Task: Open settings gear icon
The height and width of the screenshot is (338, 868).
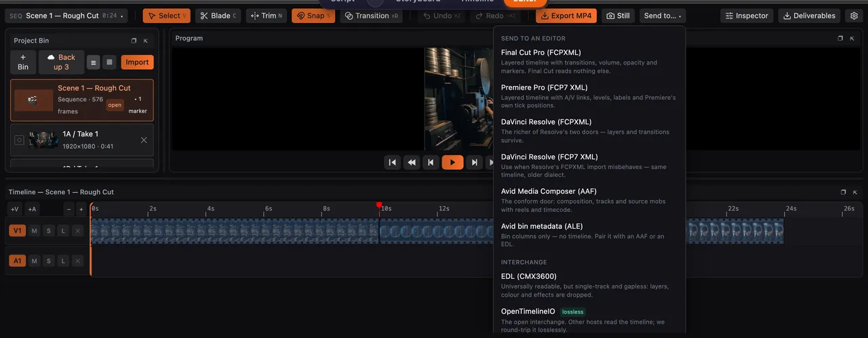Action: pos(854,16)
